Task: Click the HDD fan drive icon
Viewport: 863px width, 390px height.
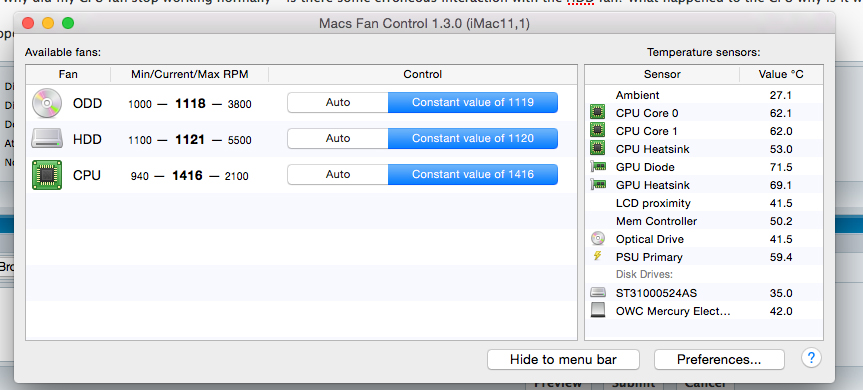Action: pos(47,139)
